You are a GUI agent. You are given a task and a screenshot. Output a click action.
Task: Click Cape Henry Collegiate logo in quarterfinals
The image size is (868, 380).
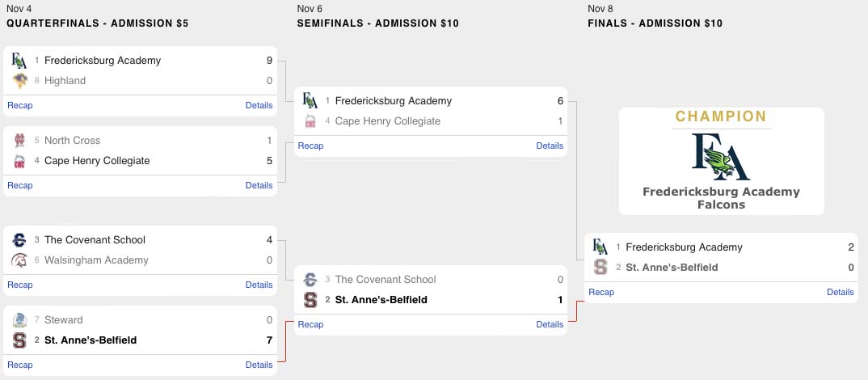coord(19,160)
